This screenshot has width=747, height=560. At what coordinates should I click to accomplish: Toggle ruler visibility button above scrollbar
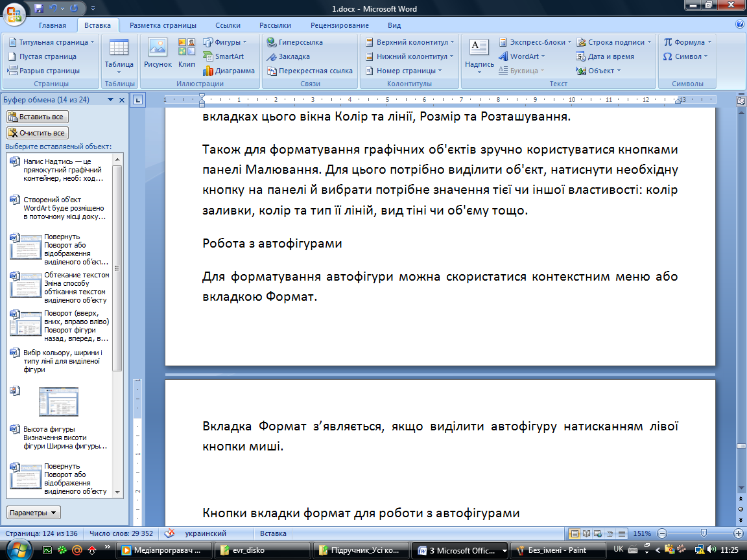(741, 100)
